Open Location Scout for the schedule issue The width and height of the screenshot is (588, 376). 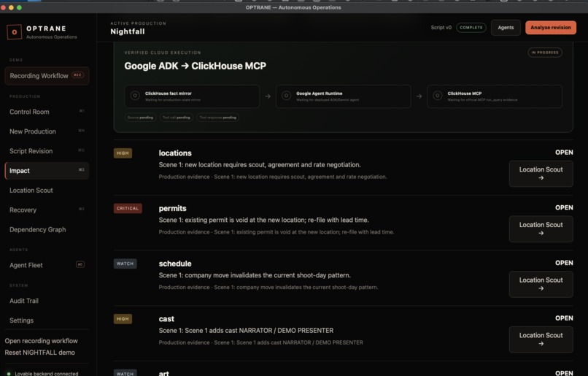click(541, 284)
